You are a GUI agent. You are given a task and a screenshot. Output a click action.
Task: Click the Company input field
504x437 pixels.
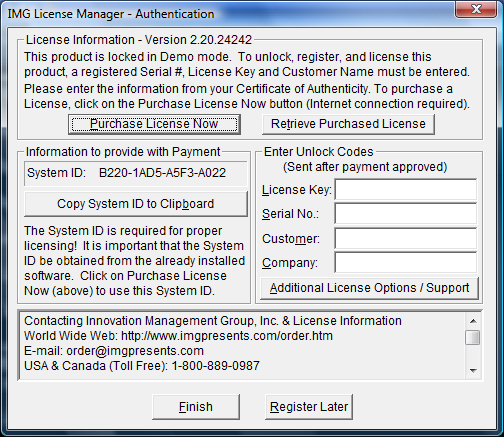coord(406,262)
